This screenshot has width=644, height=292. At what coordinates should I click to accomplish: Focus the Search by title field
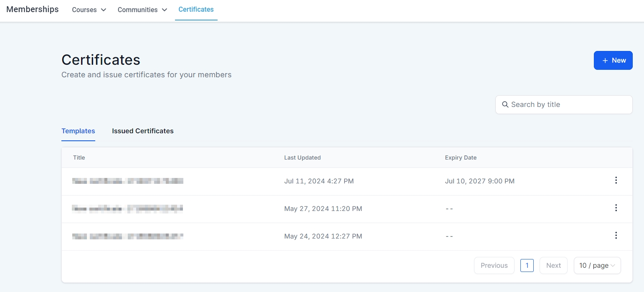[x=568, y=104]
